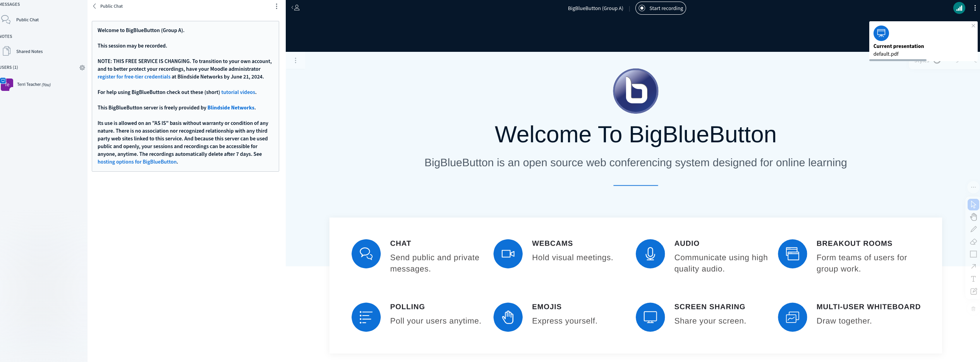Open the manage users gear icon
The height and width of the screenshot is (362, 980).
82,68
